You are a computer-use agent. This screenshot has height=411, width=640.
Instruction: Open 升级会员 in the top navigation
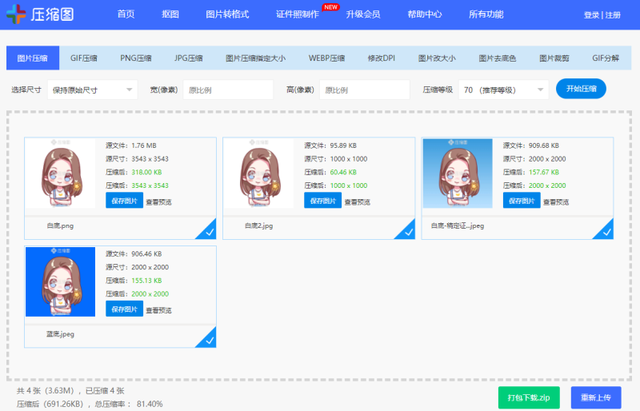pos(363,14)
